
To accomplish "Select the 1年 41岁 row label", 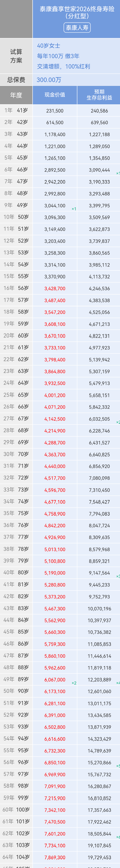I will [16, 110].
